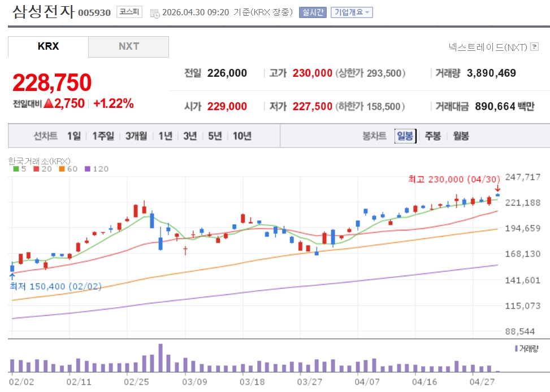550x392 pixels.
Task: Click the red 최고 230,000 arrow marker
Action: [497, 189]
